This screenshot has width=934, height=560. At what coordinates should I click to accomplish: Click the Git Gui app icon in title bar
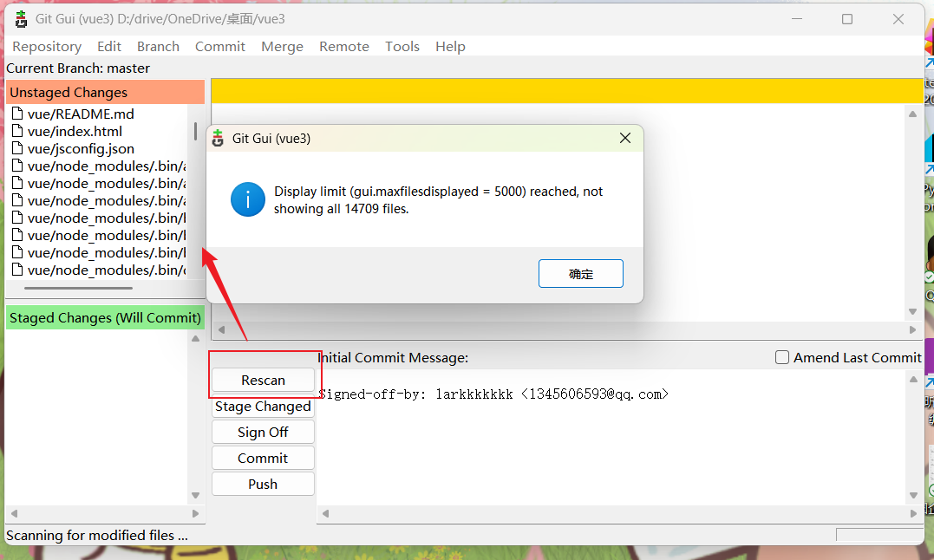21,19
